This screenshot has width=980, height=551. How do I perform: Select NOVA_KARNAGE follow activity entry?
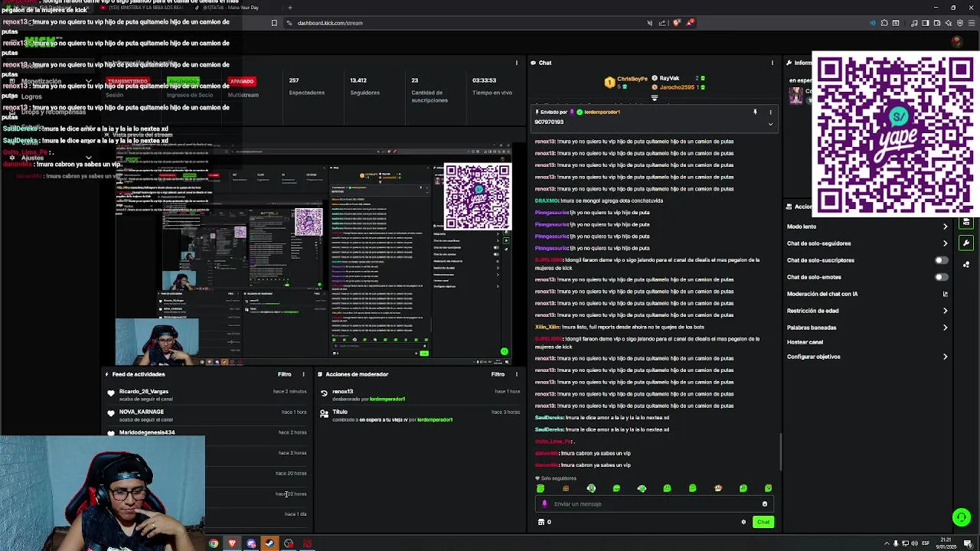[x=207, y=416]
